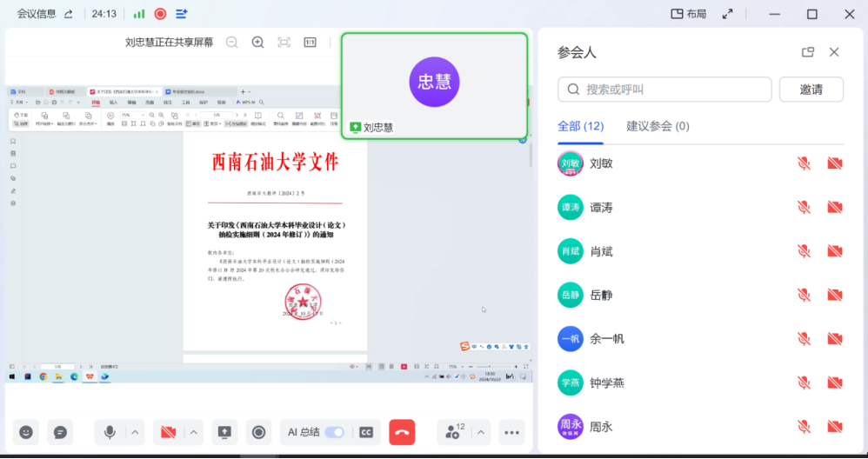The height and width of the screenshot is (459, 868).
Task: Zoom in the shared screen view
Action: click(257, 43)
